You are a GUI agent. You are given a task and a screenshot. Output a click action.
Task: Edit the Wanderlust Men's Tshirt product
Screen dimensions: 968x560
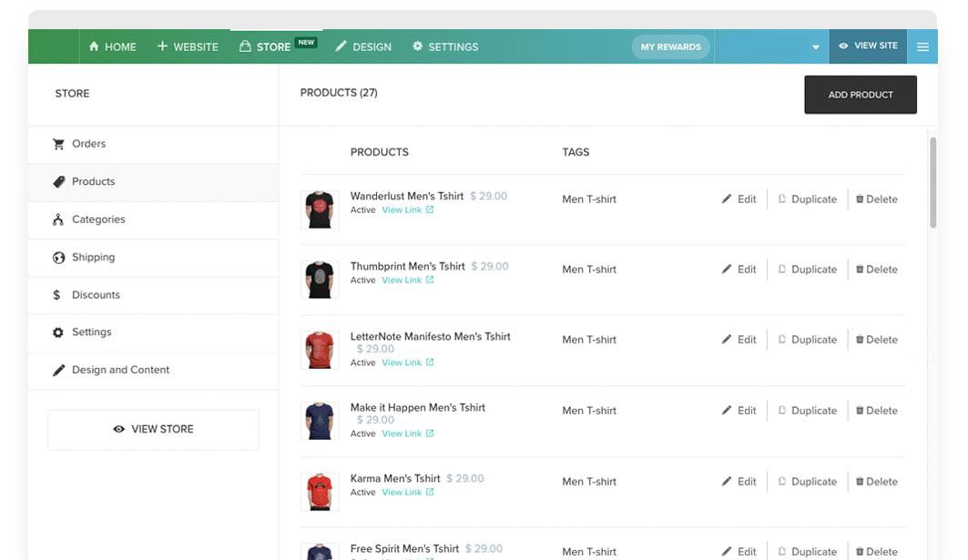pyautogui.click(x=739, y=199)
